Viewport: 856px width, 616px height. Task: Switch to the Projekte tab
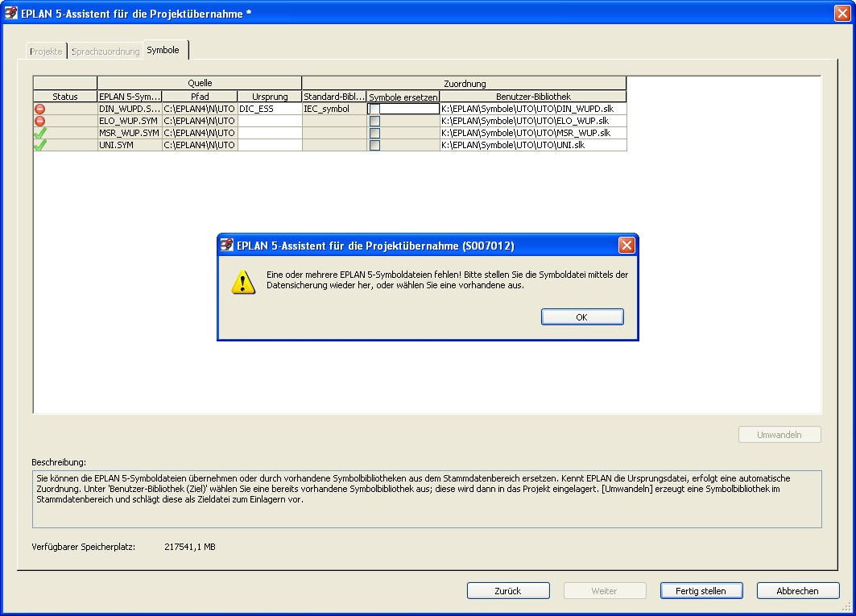point(46,52)
